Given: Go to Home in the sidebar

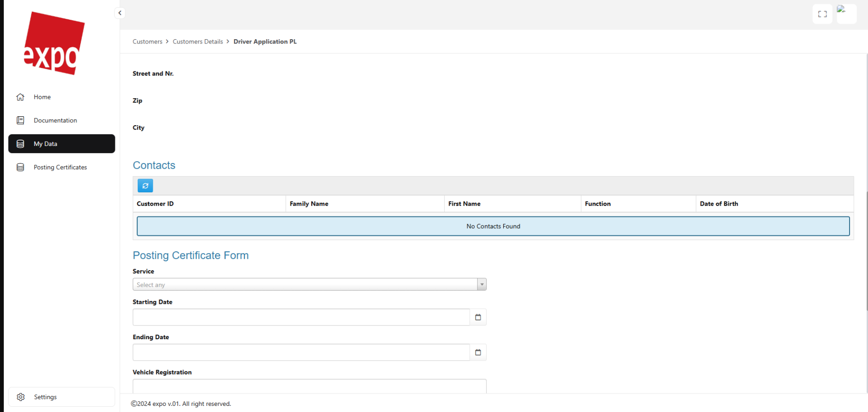Looking at the screenshot, I should 42,97.
